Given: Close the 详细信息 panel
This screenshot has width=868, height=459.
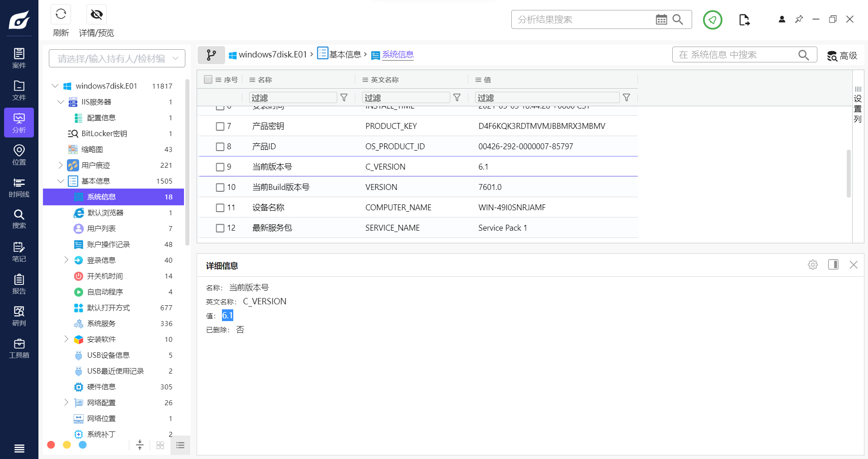Looking at the screenshot, I should [x=854, y=265].
